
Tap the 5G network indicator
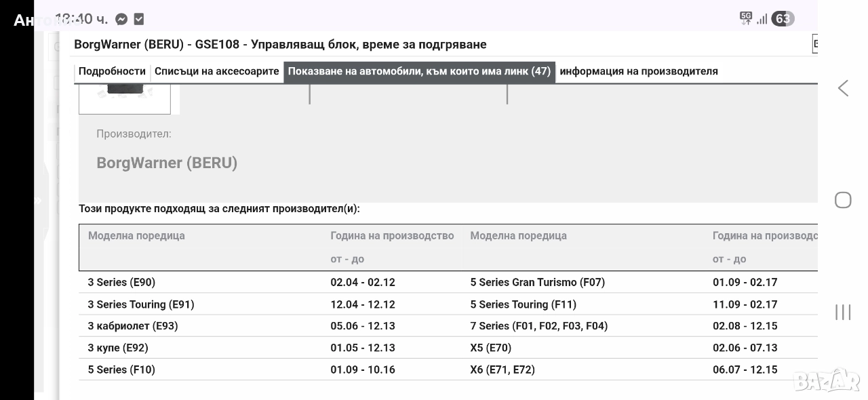746,18
